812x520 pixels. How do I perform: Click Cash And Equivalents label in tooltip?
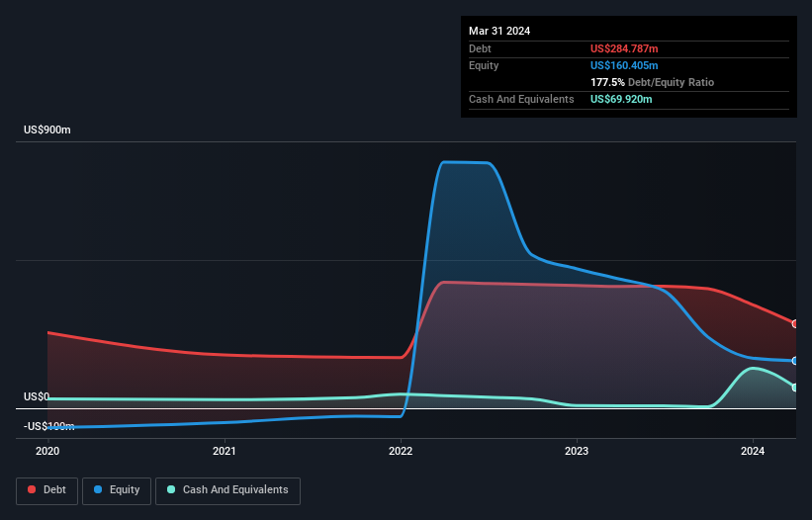(521, 99)
